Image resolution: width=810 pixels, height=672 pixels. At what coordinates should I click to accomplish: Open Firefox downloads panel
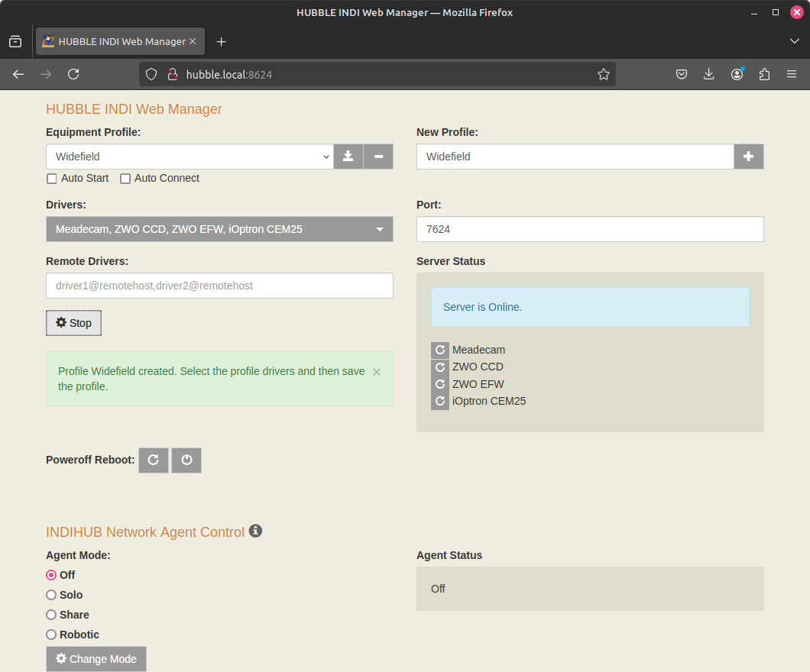click(709, 74)
